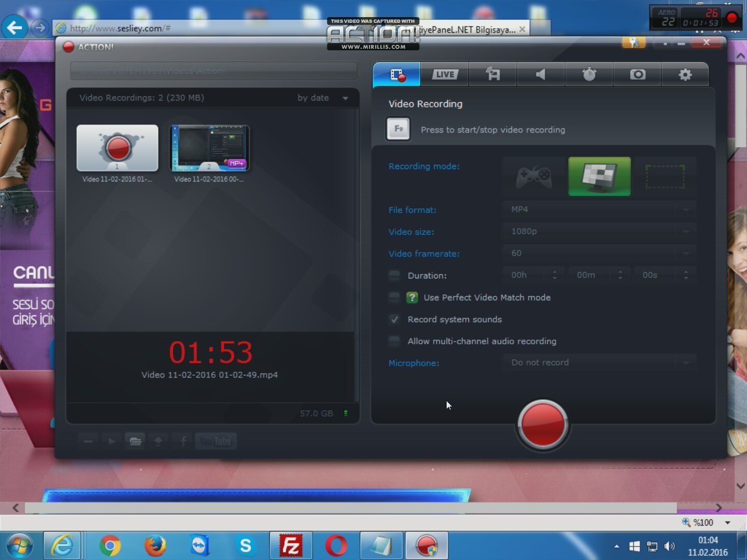Click the recordings folder path field
The width and height of the screenshot is (747, 560).
click(214, 71)
